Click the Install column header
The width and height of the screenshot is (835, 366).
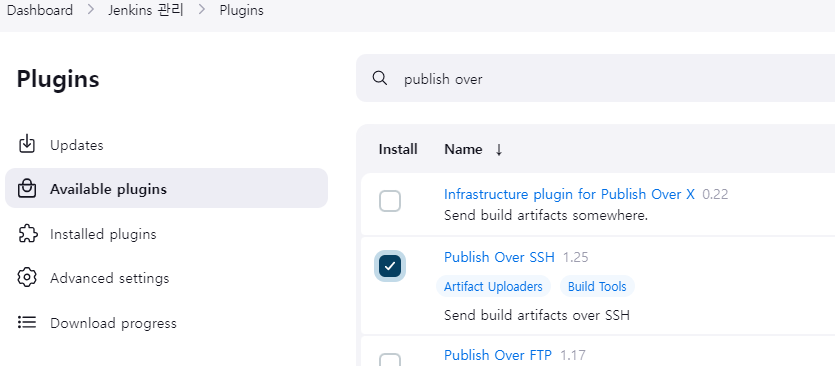(x=398, y=150)
